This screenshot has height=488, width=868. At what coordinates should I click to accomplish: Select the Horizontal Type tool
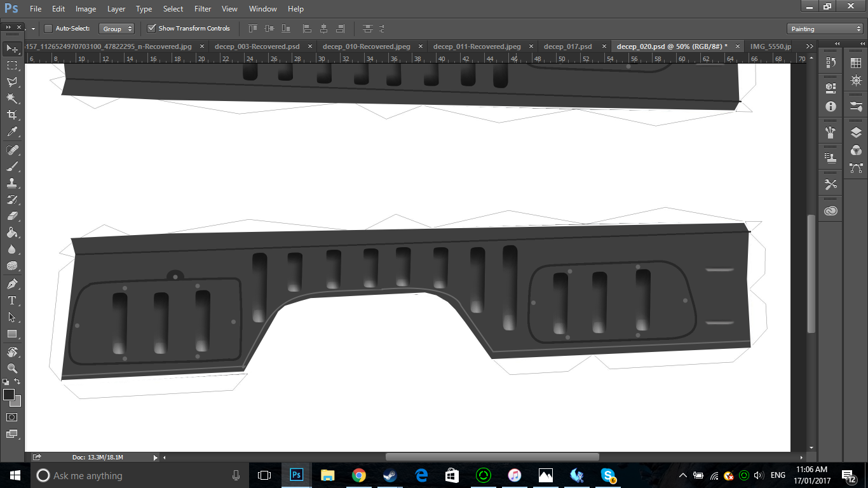click(11, 299)
